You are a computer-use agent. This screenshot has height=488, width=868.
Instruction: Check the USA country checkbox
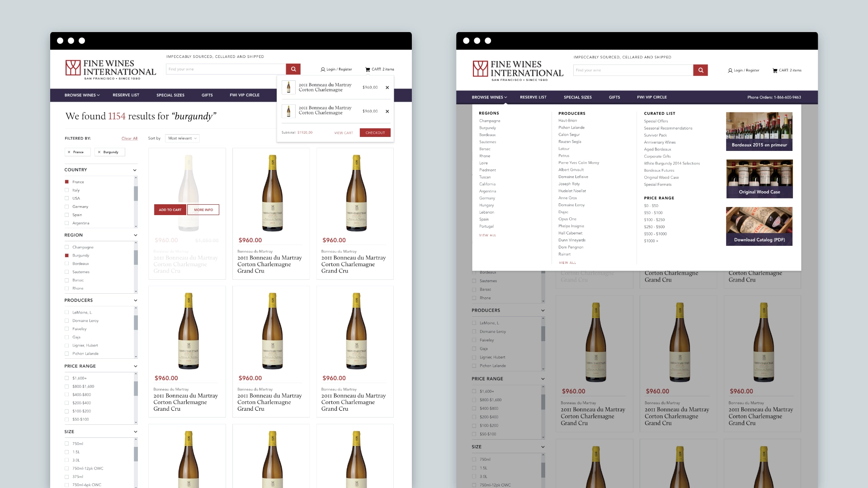point(67,198)
